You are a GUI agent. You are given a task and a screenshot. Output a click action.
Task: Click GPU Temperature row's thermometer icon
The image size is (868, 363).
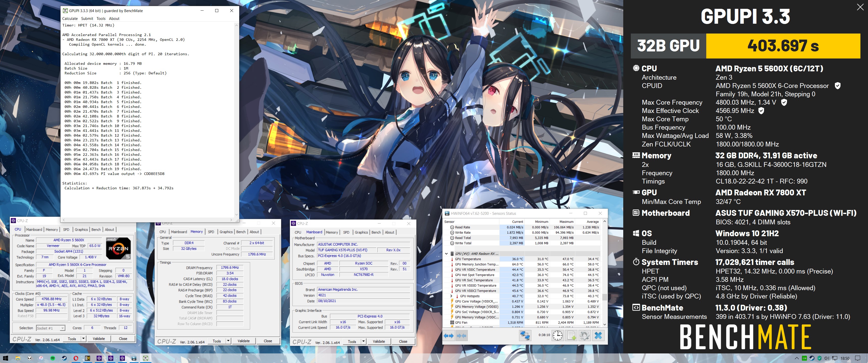coord(452,259)
